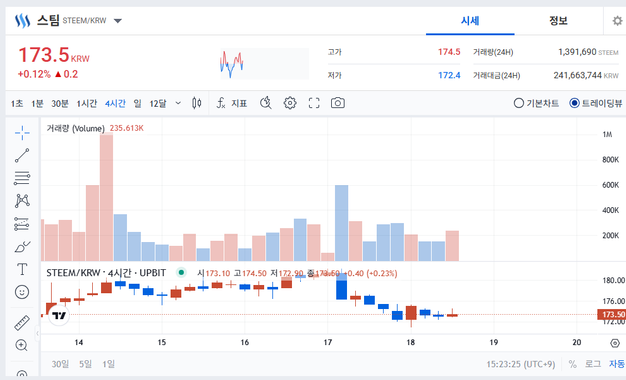The image size is (626, 380).
Task: Set range to 30일
Action: coord(60,364)
